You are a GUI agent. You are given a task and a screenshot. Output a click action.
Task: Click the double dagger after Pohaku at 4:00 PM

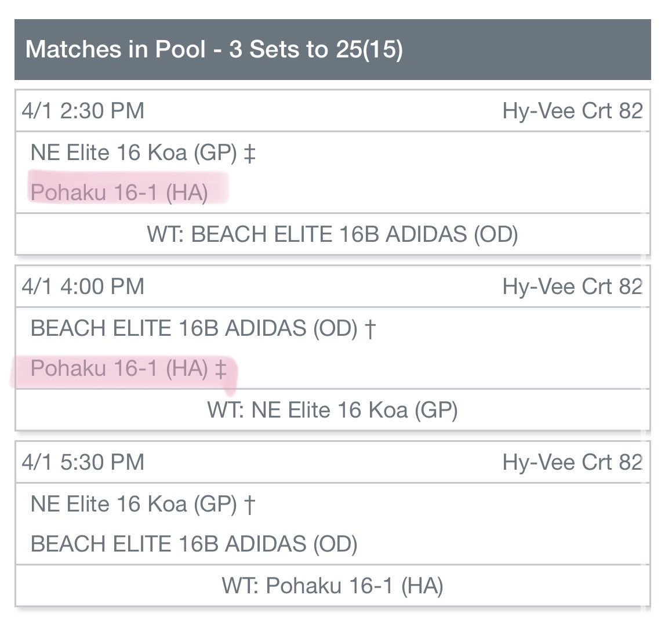(x=221, y=369)
